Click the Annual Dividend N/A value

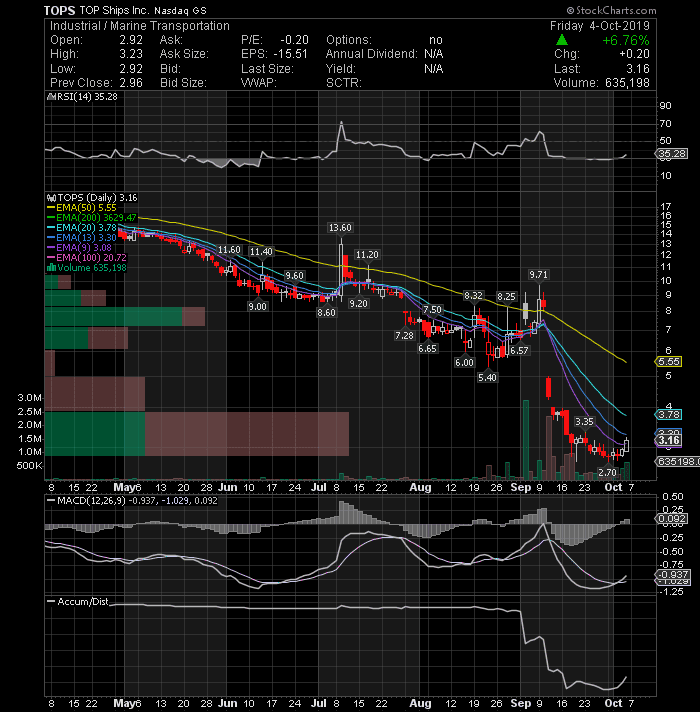[434, 54]
